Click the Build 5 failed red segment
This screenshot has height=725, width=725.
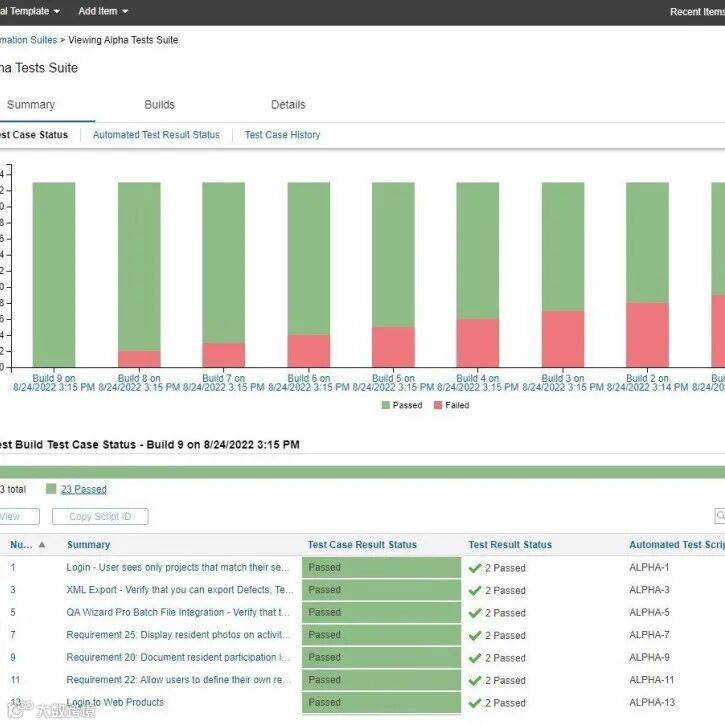click(393, 347)
